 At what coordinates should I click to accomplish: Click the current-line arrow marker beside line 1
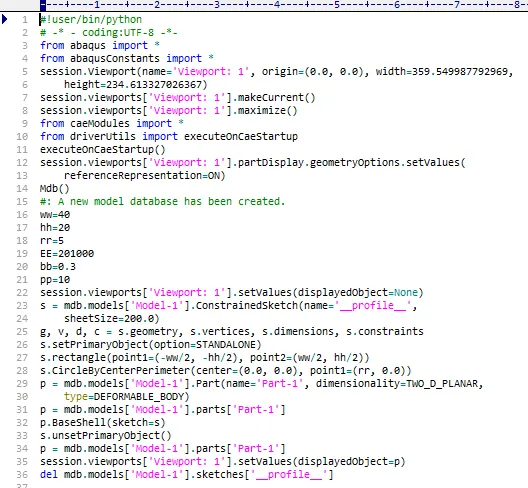(5, 19)
